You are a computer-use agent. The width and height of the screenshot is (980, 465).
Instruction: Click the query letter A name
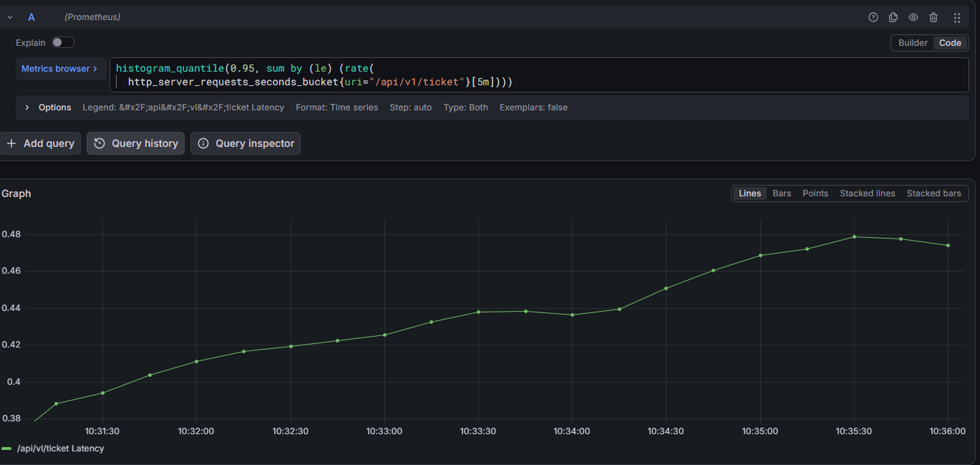tap(31, 17)
